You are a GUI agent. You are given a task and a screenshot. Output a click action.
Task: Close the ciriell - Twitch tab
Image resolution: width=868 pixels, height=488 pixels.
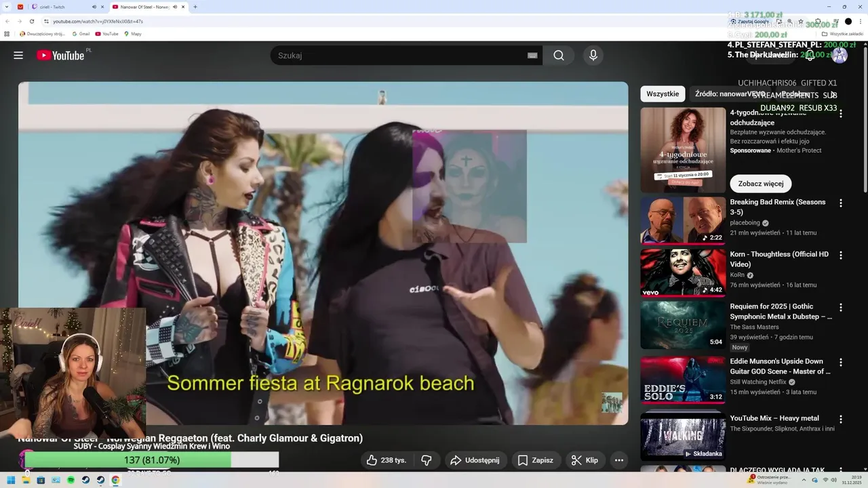click(102, 7)
